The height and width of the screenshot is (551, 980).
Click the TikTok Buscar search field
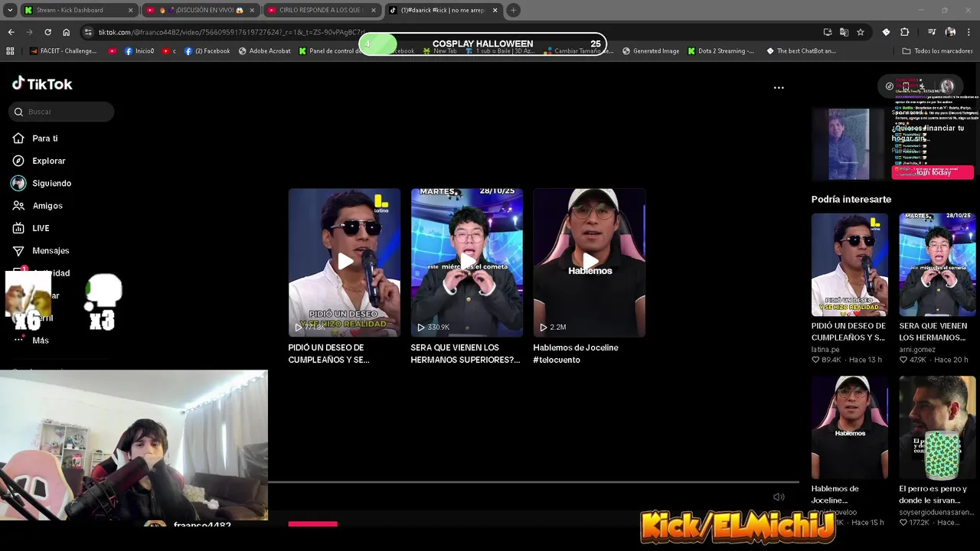point(61,112)
